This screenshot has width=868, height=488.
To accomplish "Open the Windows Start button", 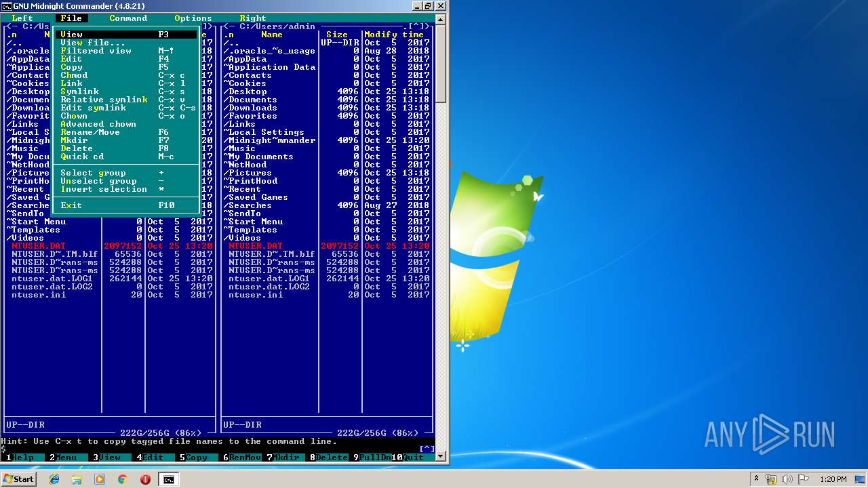I will [x=18, y=479].
